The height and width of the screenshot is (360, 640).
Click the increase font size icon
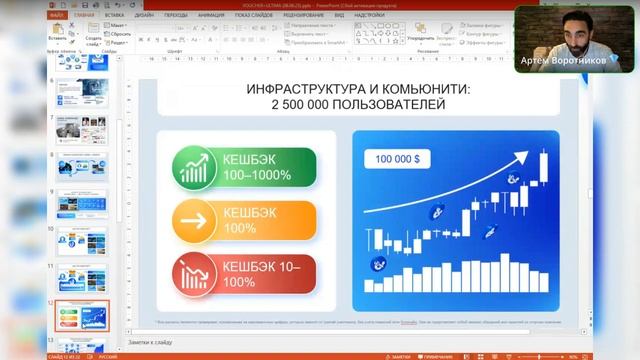195,28
